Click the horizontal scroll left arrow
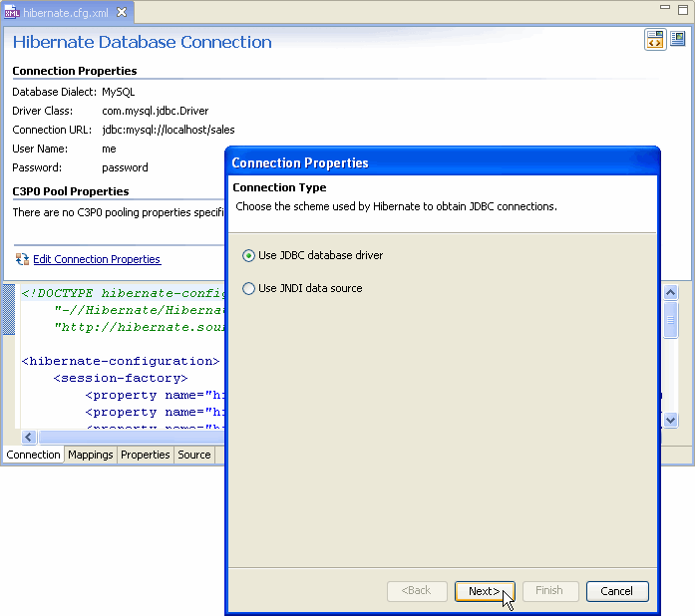The width and height of the screenshot is (695, 616). pyautogui.click(x=28, y=438)
